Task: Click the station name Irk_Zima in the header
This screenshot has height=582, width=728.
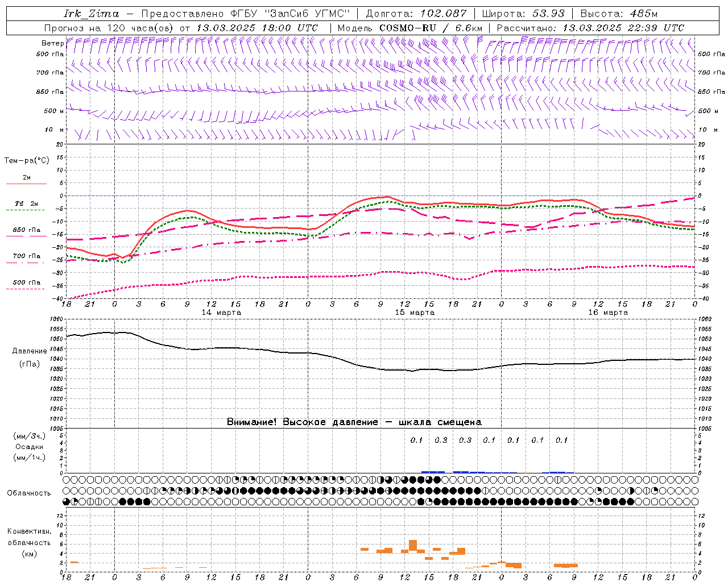Action: (x=91, y=14)
